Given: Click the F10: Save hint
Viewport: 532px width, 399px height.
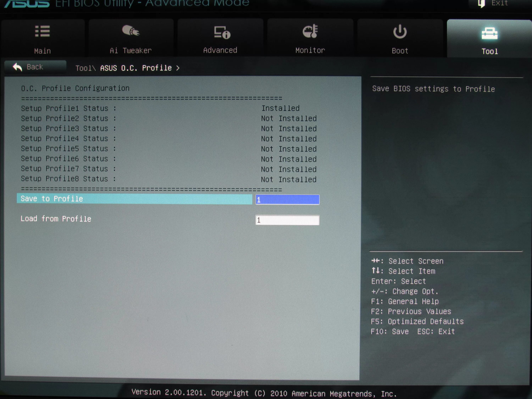Looking at the screenshot, I should point(390,331).
